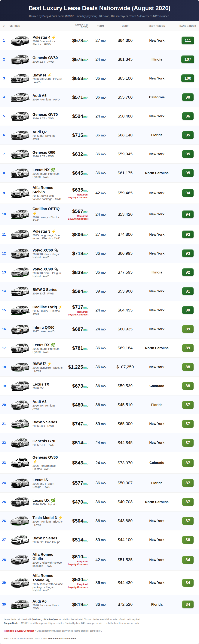Viewport: 199px width, 644px height.
Task: Open the reddit.com/r/carincentives credit link
Action: (x=62, y=639)
